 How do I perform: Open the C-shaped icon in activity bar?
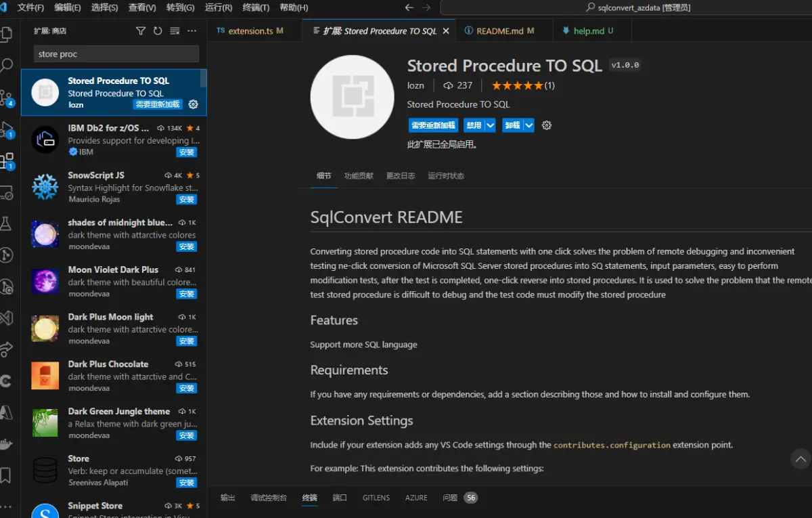point(6,381)
